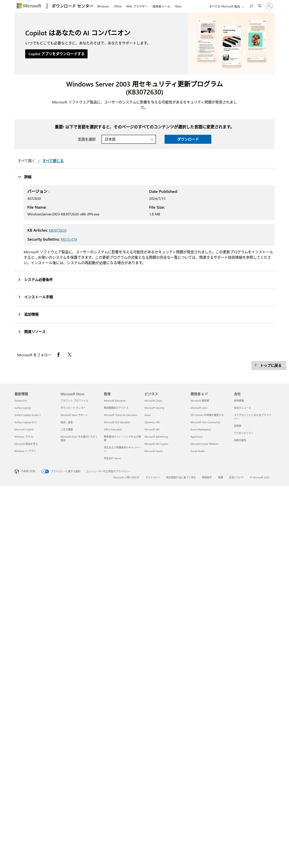Open the Windows nav item

point(103,6)
